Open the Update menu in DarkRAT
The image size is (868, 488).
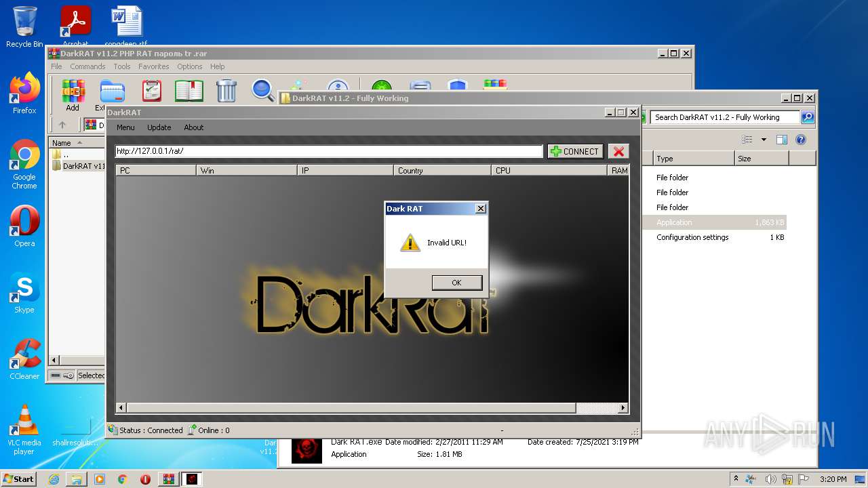(x=159, y=127)
